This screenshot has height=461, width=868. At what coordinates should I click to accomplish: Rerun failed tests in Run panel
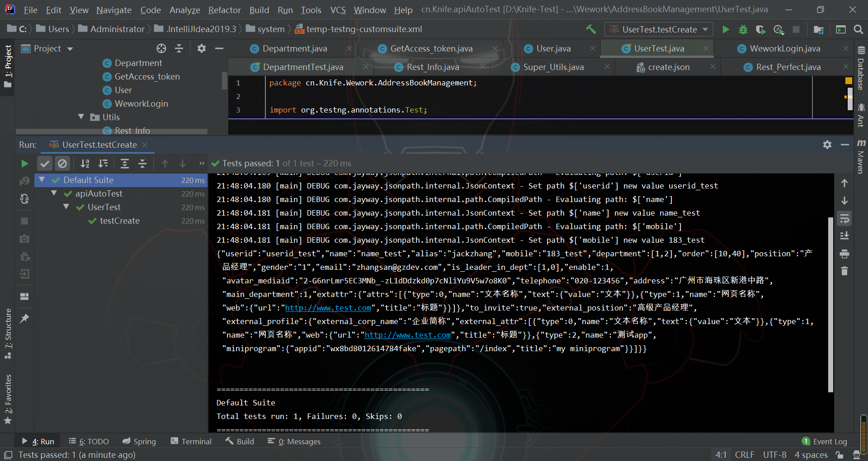(24, 181)
